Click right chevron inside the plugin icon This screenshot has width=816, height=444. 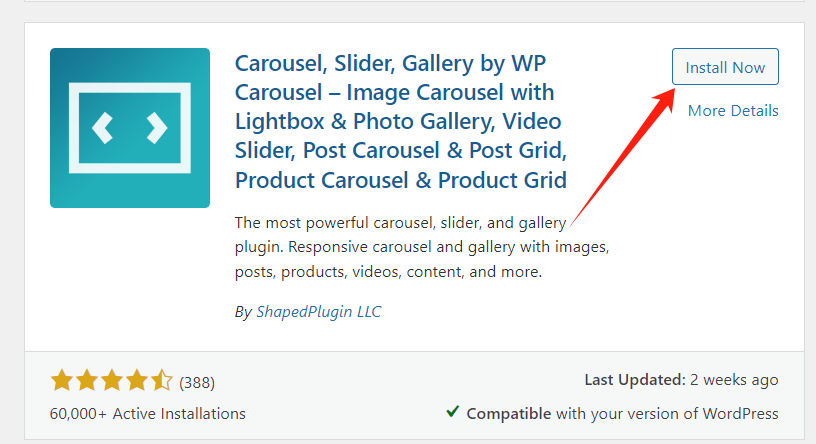pos(157,127)
